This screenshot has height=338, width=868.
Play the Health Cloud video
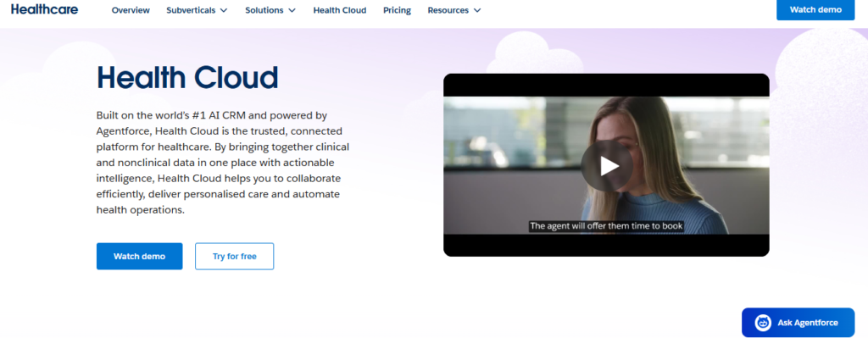coord(607,166)
